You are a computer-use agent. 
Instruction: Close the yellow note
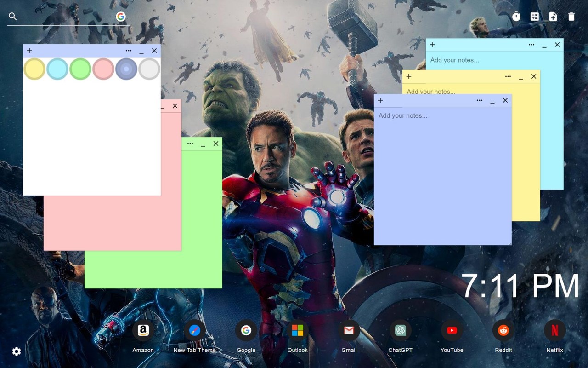tap(534, 76)
